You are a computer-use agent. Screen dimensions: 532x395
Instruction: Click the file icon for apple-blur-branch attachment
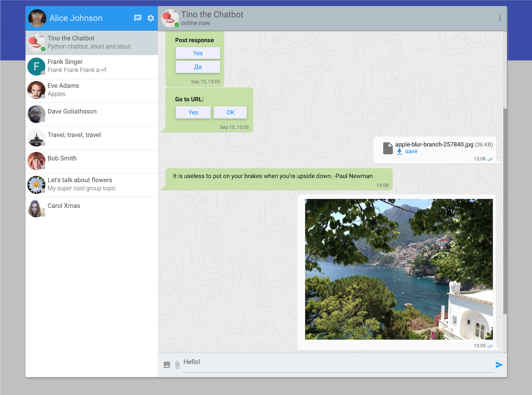coord(387,148)
